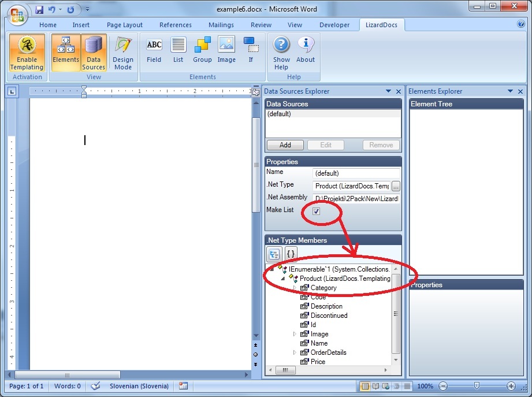The image size is (532, 397).
Task: Expand the Category member node
Action: (x=295, y=288)
